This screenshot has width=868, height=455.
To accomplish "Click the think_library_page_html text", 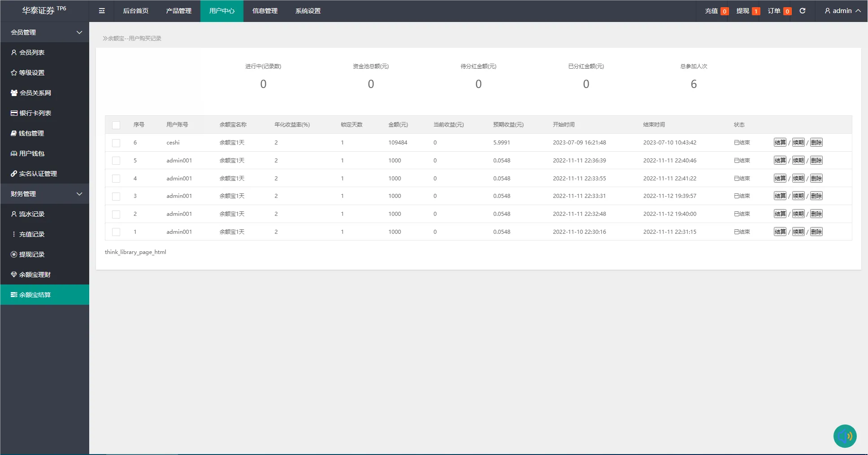I will tap(135, 252).
